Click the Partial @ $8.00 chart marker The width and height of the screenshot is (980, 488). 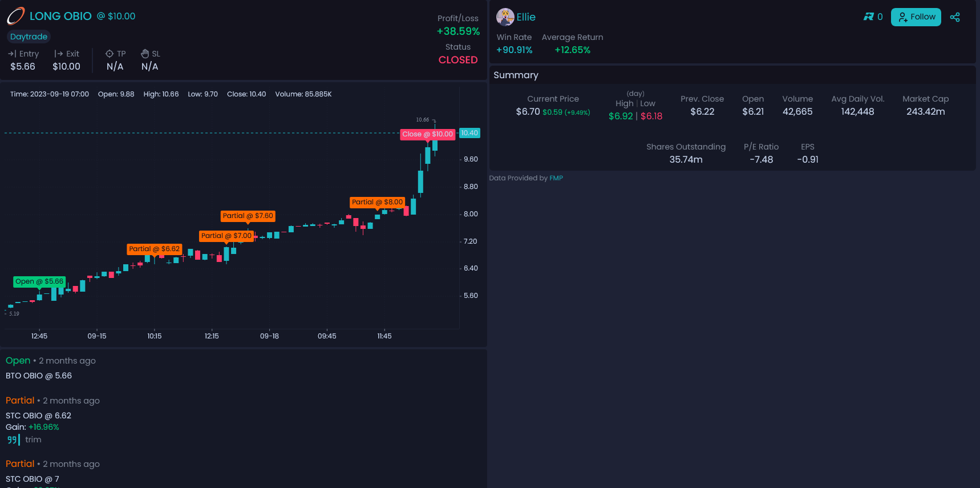(x=377, y=202)
